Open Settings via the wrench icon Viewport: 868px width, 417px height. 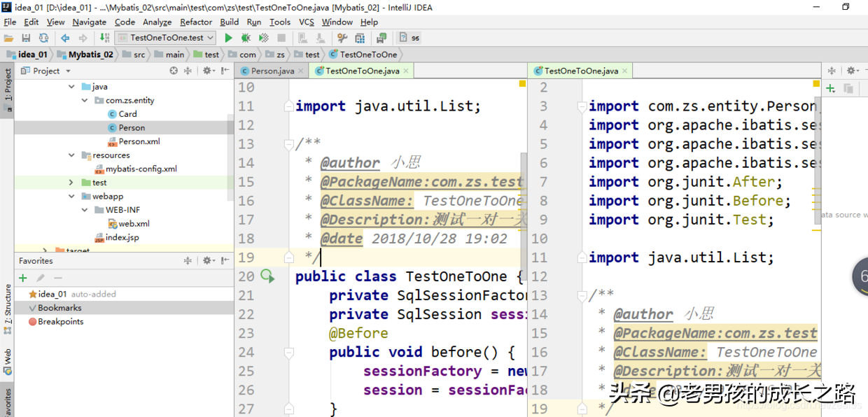point(342,38)
